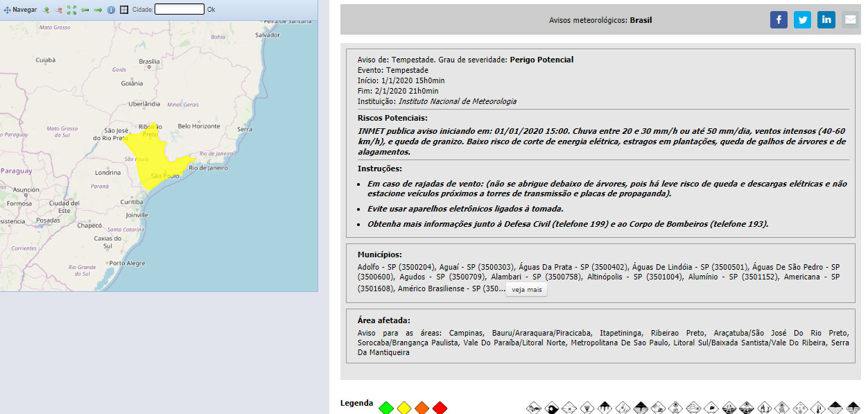This screenshot has width=868, height=414.
Task: Go to next map view arrow
Action: point(98,10)
